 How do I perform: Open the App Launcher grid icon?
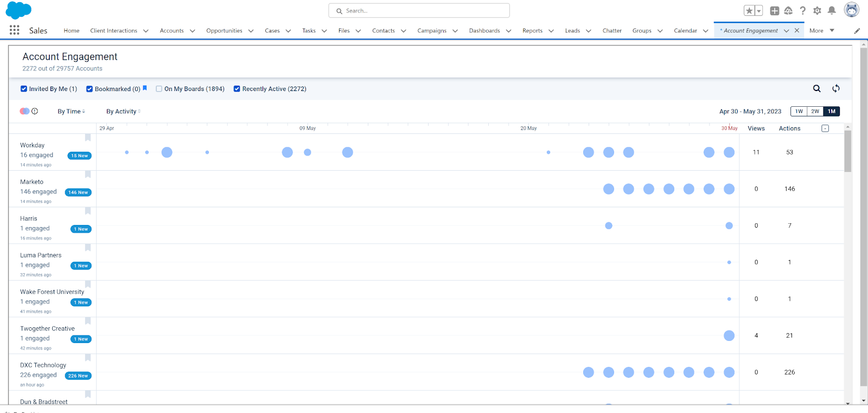click(14, 30)
